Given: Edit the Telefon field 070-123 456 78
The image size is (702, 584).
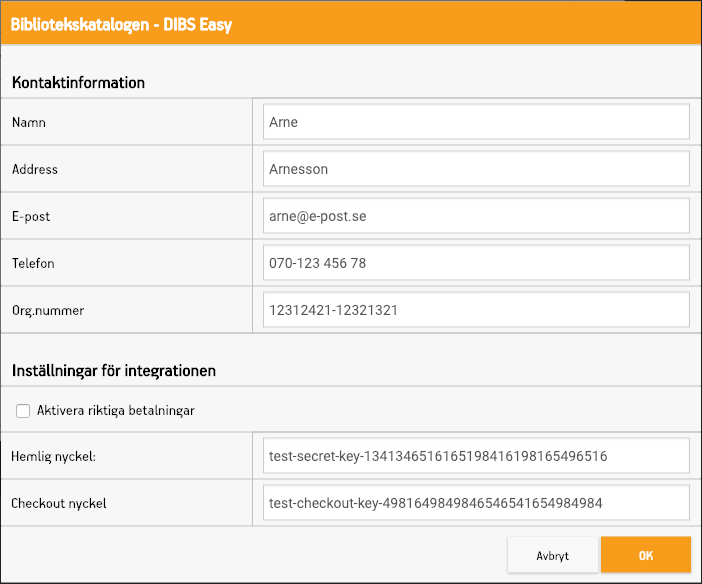Looking at the screenshot, I should pyautogui.click(x=476, y=263).
